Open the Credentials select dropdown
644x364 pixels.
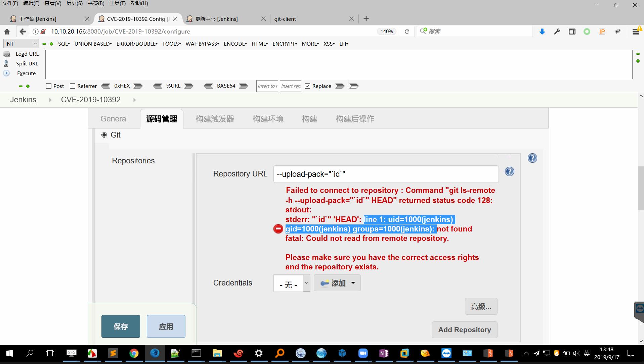coord(292,283)
